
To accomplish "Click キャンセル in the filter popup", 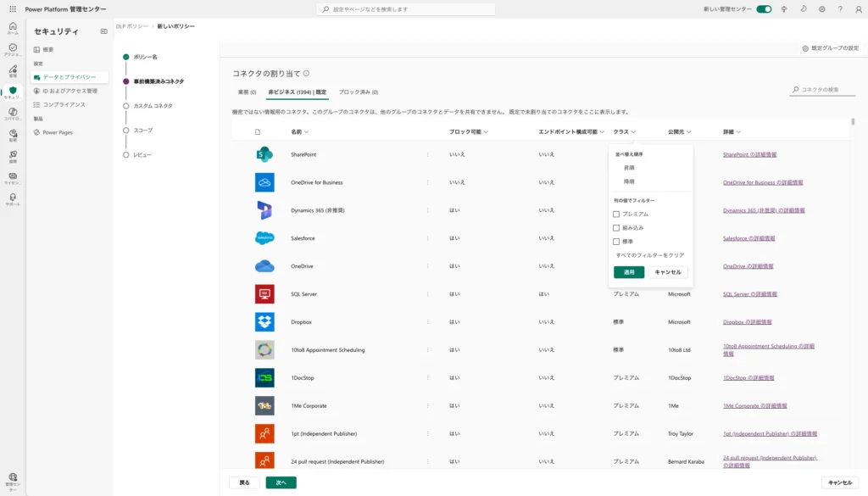I will pyautogui.click(x=668, y=272).
